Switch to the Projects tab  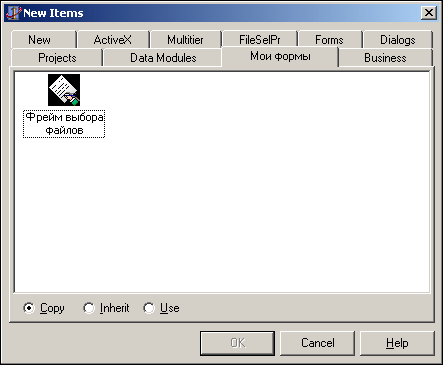coord(57,58)
